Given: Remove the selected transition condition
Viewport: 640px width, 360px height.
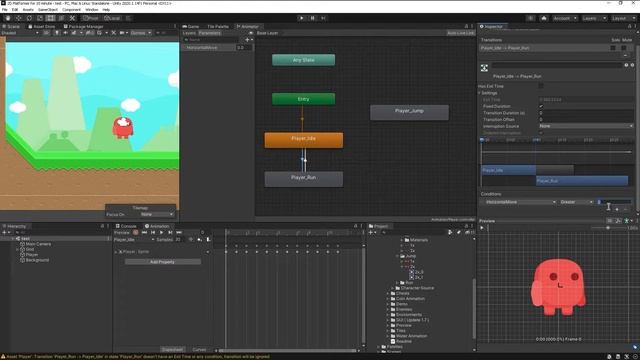Looking at the screenshot, I should click(626, 209).
